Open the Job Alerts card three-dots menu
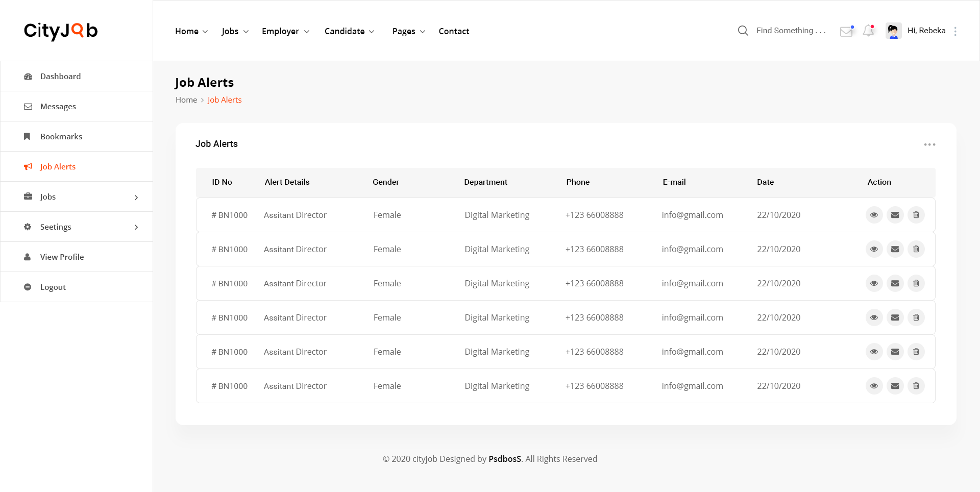Screen dimensions: 980x492 [929, 144]
